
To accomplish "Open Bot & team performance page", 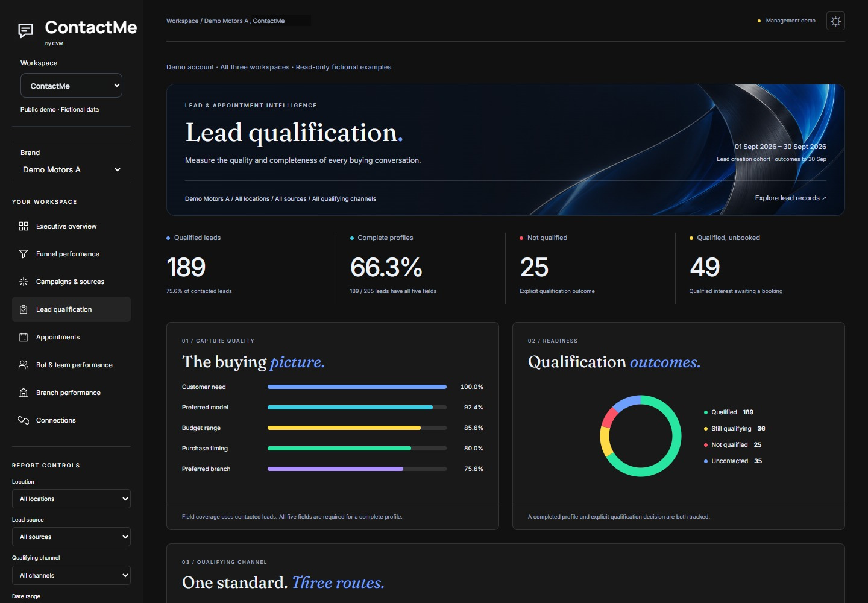I will 71,365.
